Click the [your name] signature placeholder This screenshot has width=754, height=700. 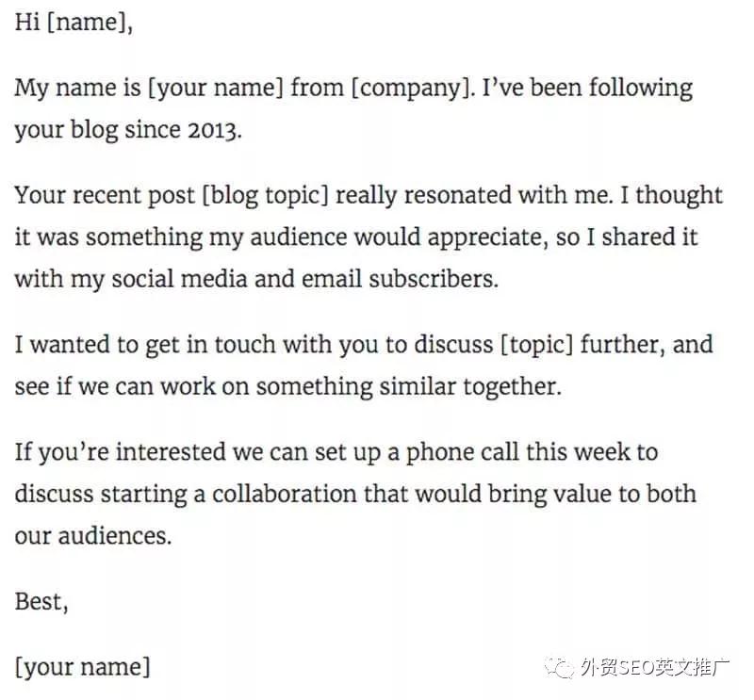pyautogui.click(x=83, y=667)
